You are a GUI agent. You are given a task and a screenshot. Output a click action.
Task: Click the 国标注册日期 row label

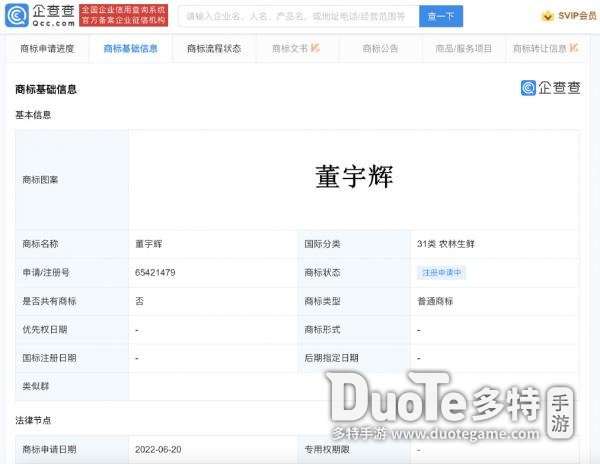pyautogui.click(x=49, y=358)
